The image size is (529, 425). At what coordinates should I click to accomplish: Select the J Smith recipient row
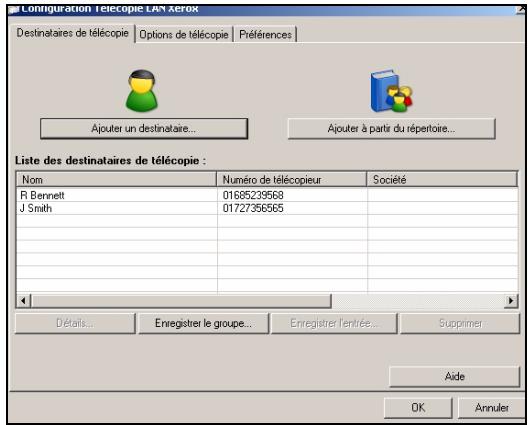click(x=267, y=208)
